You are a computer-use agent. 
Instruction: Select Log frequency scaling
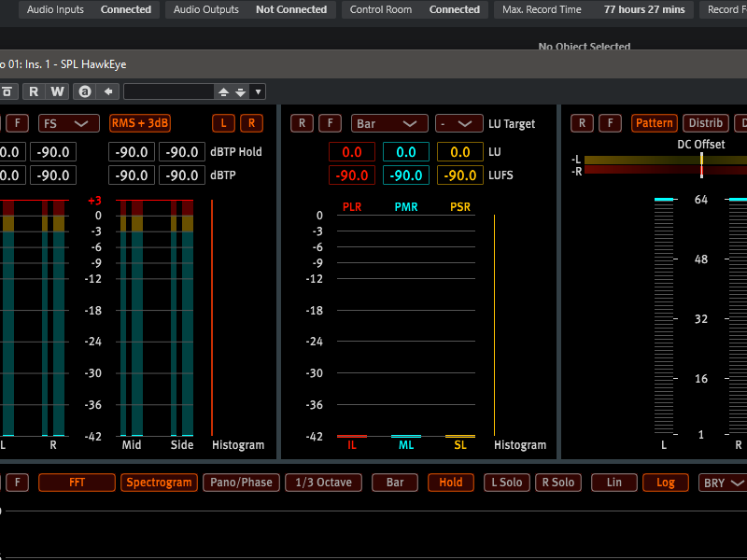[x=666, y=483]
